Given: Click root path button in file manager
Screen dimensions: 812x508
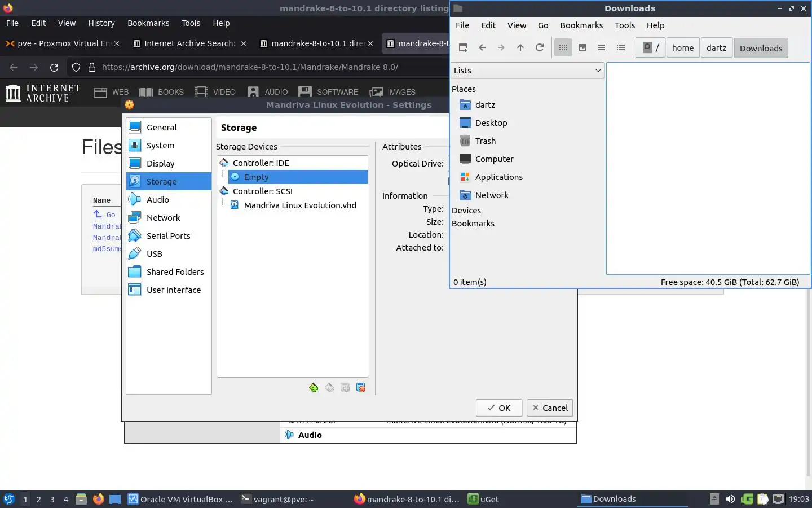Looking at the screenshot, I should click(651, 48).
